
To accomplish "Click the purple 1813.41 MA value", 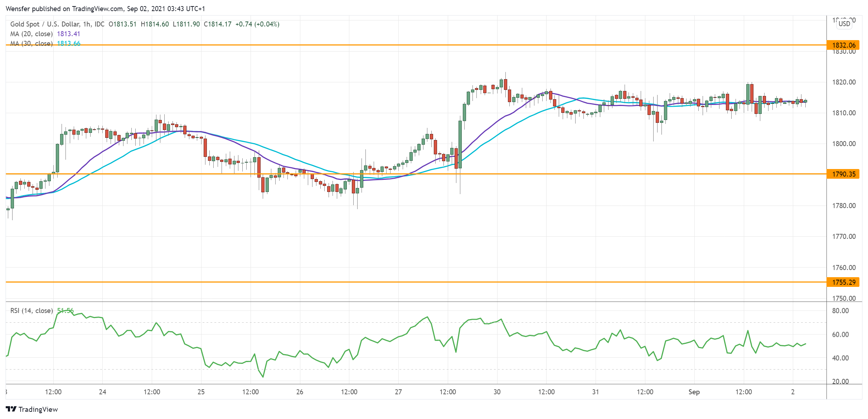I will coord(68,34).
